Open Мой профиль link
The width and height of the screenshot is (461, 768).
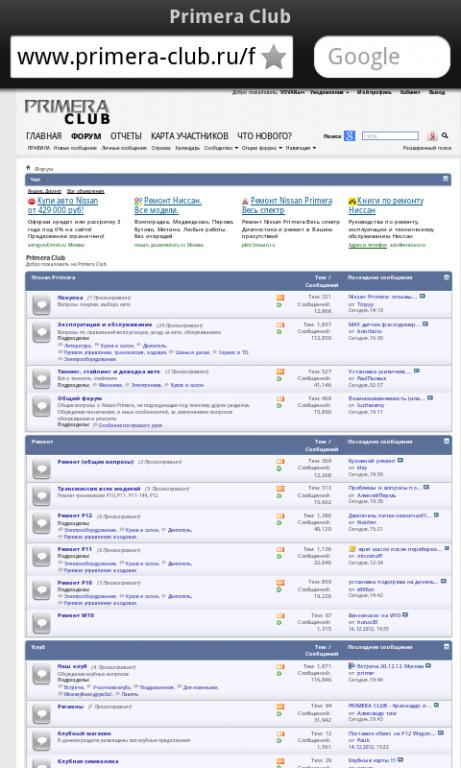tap(374, 92)
